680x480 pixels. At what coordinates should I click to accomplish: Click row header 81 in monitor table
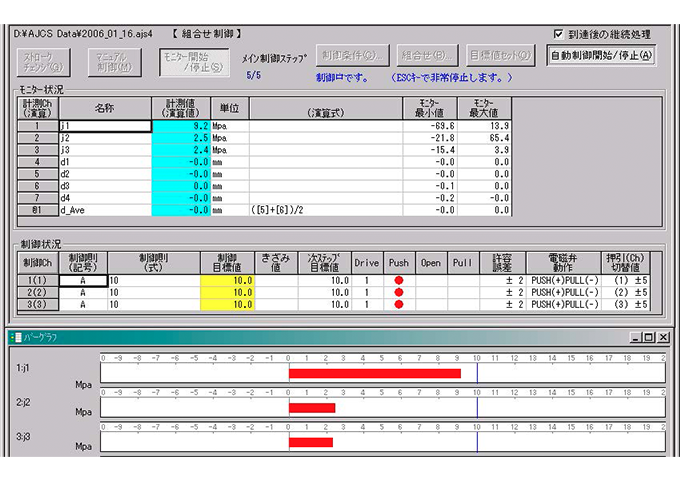[x=38, y=210]
